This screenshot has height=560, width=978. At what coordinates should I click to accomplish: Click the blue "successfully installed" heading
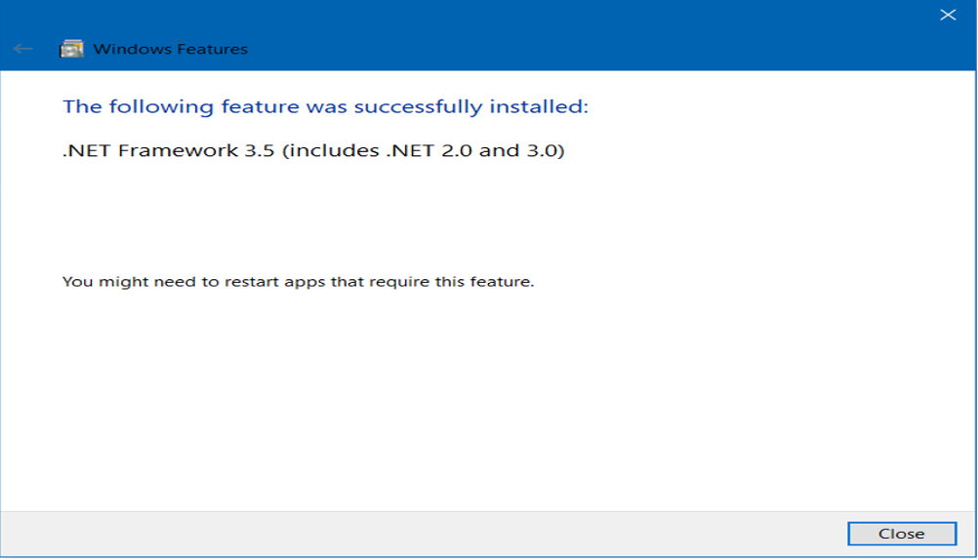[325, 106]
